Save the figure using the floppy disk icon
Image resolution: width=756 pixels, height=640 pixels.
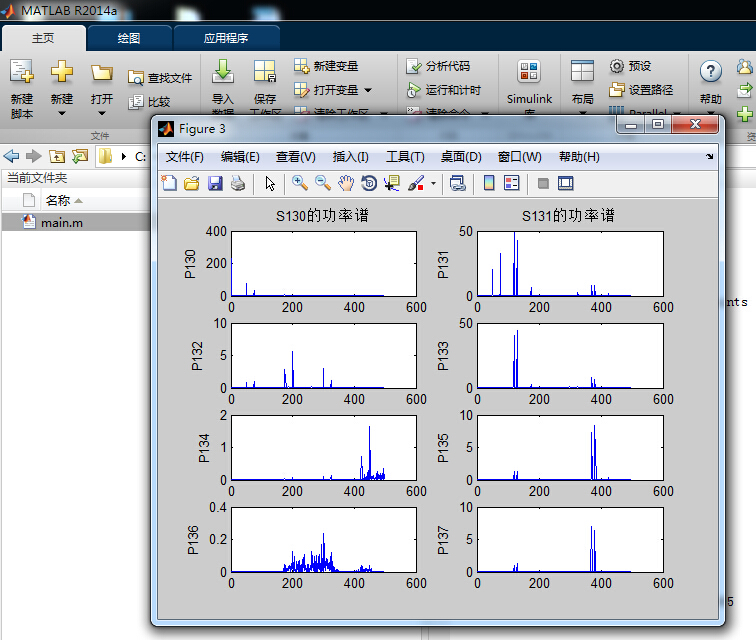pyautogui.click(x=215, y=183)
